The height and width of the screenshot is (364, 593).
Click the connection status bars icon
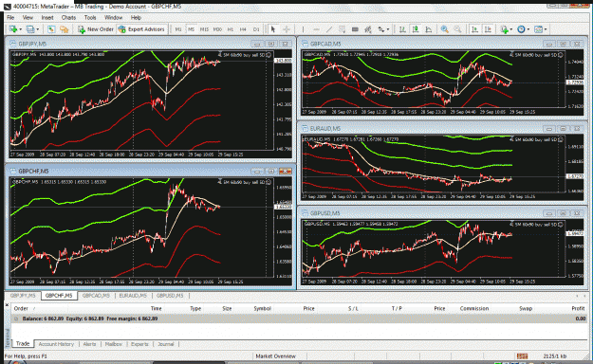click(x=522, y=356)
